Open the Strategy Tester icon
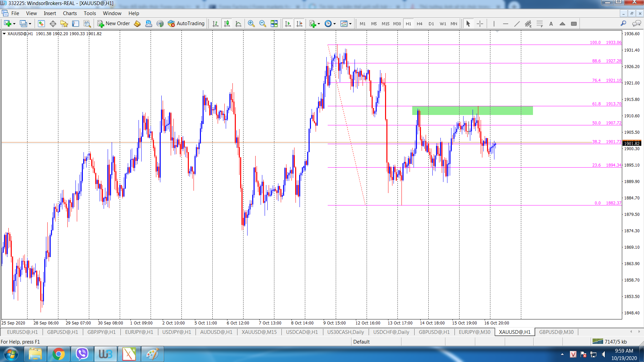 (x=87, y=23)
